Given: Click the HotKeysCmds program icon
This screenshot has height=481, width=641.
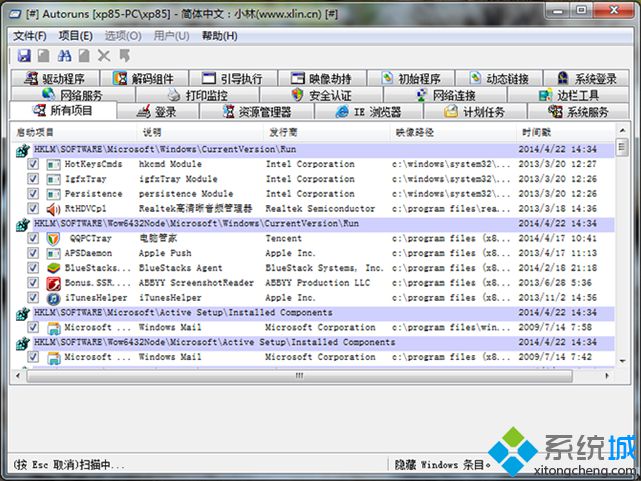Looking at the screenshot, I should click(53, 164).
